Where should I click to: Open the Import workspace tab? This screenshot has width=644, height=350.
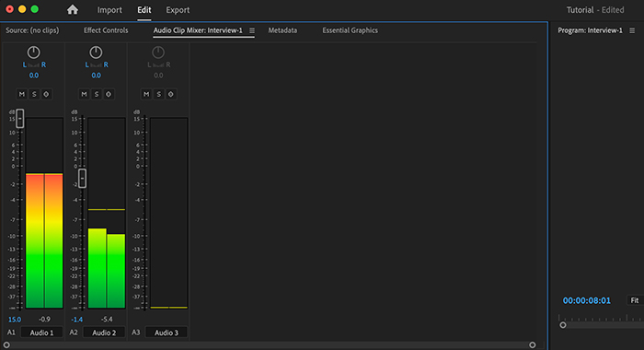[x=109, y=10]
